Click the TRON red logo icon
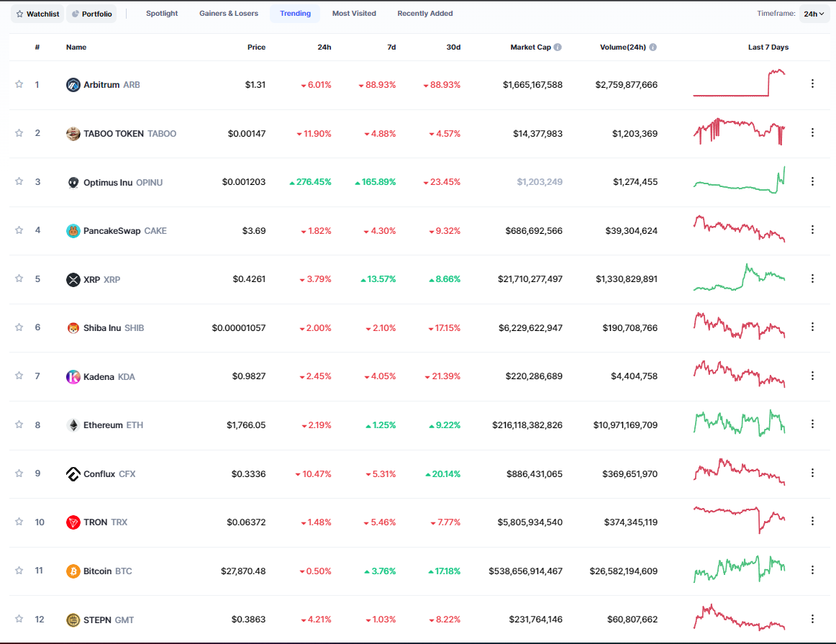Viewport: 836px width, 644px height. [x=73, y=522]
